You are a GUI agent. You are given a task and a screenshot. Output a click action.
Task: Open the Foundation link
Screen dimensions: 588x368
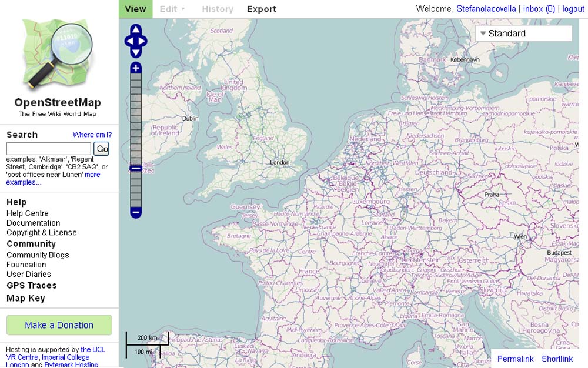[26, 265]
